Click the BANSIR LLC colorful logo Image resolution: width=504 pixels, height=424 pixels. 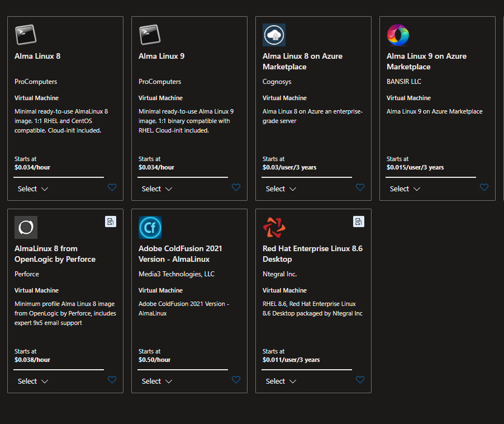point(398,35)
